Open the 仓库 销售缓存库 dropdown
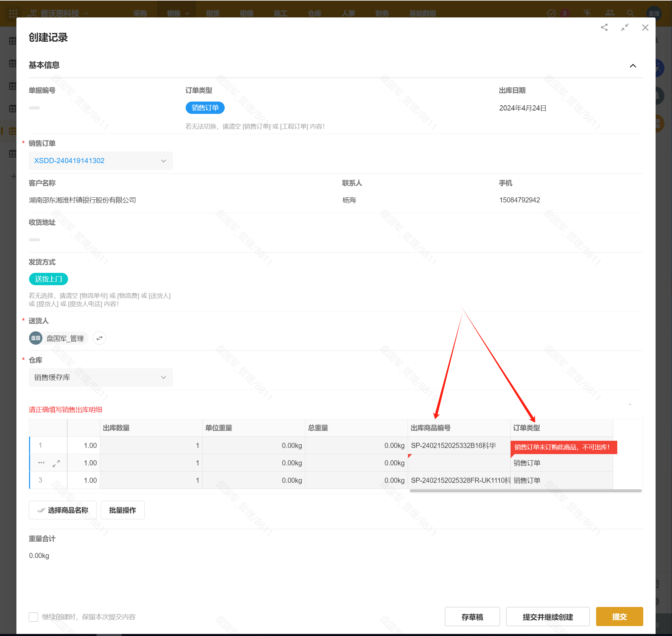672x636 pixels. pos(101,377)
